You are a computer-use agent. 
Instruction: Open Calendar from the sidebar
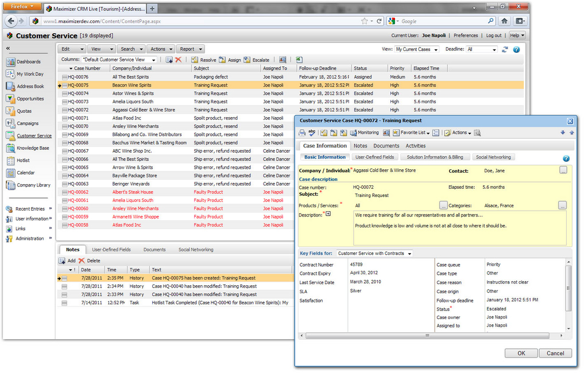point(21,173)
